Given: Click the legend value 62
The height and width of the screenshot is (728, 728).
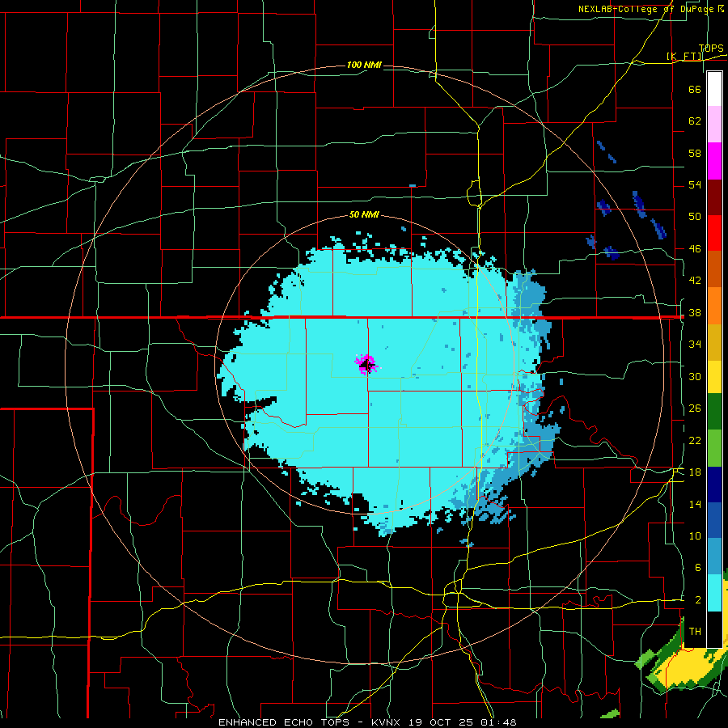Looking at the screenshot, I should [695, 121].
